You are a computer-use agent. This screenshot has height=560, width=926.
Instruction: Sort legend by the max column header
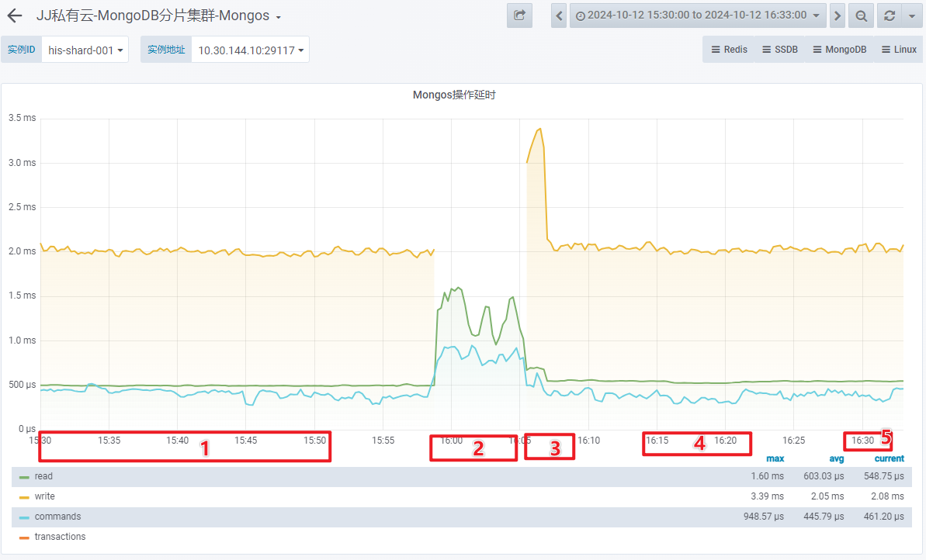tap(775, 458)
